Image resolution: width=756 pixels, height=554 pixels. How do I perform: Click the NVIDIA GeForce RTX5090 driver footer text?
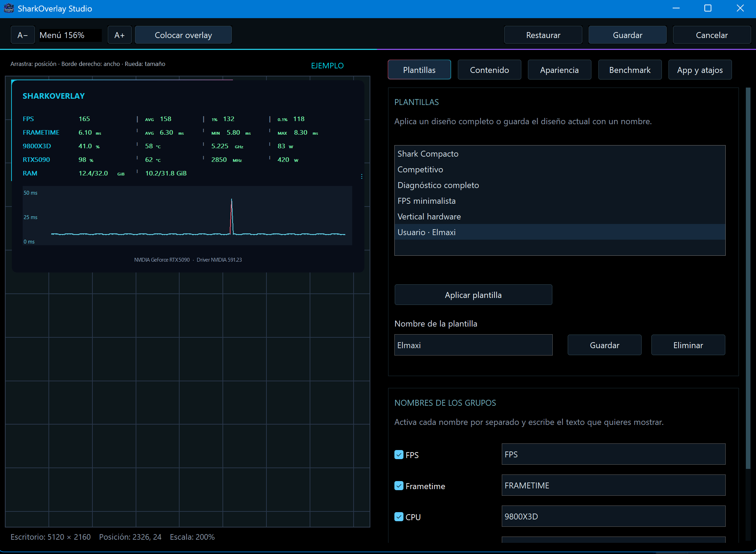(x=188, y=260)
